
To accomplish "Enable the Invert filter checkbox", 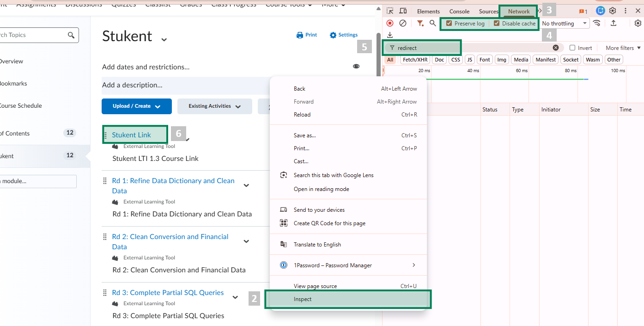I will pos(572,48).
